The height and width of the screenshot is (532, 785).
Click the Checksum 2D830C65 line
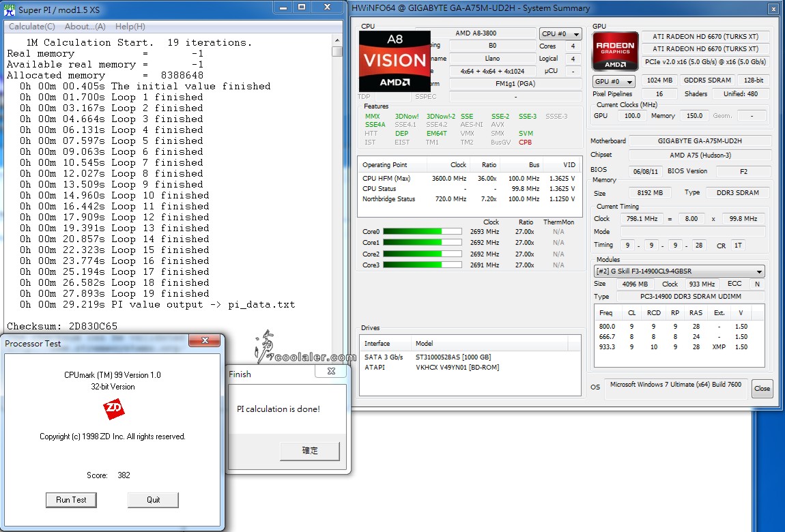coord(62,326)
